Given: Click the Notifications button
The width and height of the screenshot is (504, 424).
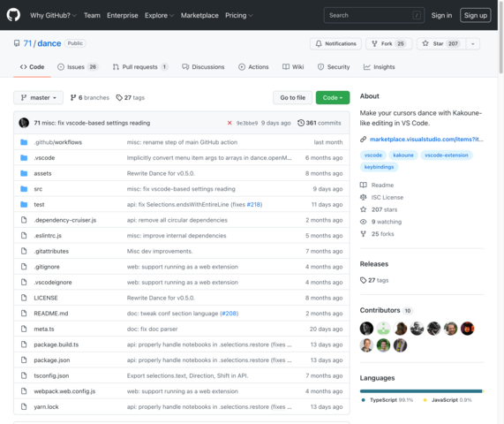Looking at the screenshot, I should [x=335, y=44].
